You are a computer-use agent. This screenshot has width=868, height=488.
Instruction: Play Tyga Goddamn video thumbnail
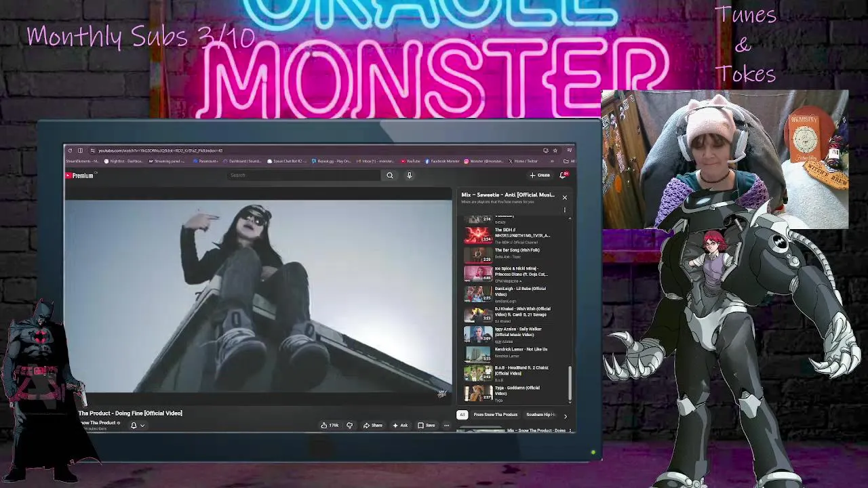pos(477,393)
